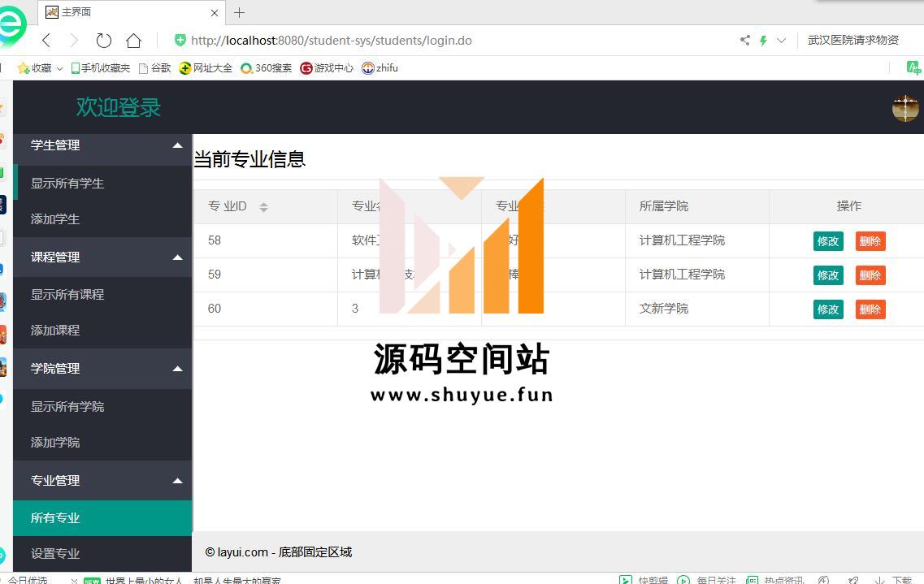Click the translate extension icon
This screenshot has height=584, width=924.
[913, 67]
